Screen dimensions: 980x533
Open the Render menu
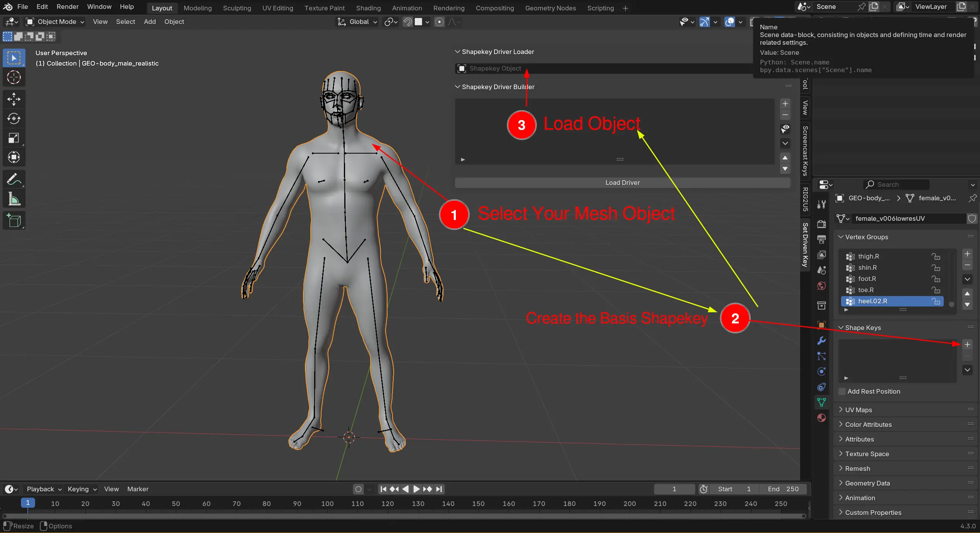click(67, 7)
